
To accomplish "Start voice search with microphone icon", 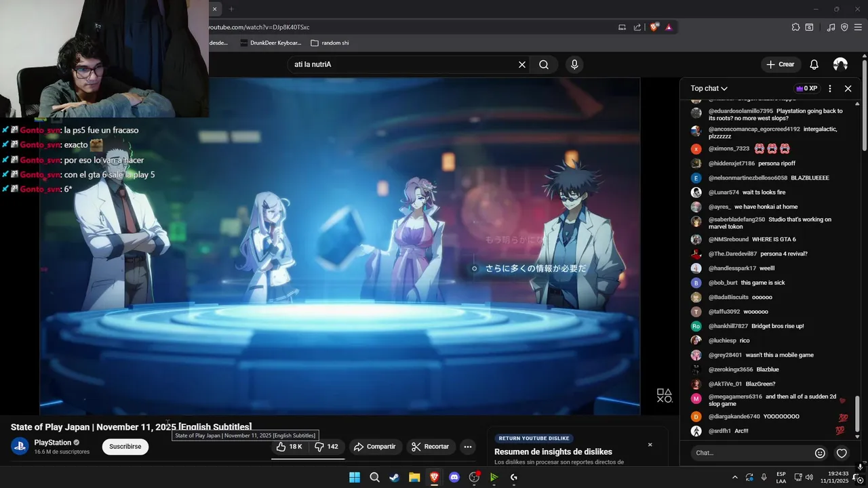I will pyautogui.click(x=574, y=64).
